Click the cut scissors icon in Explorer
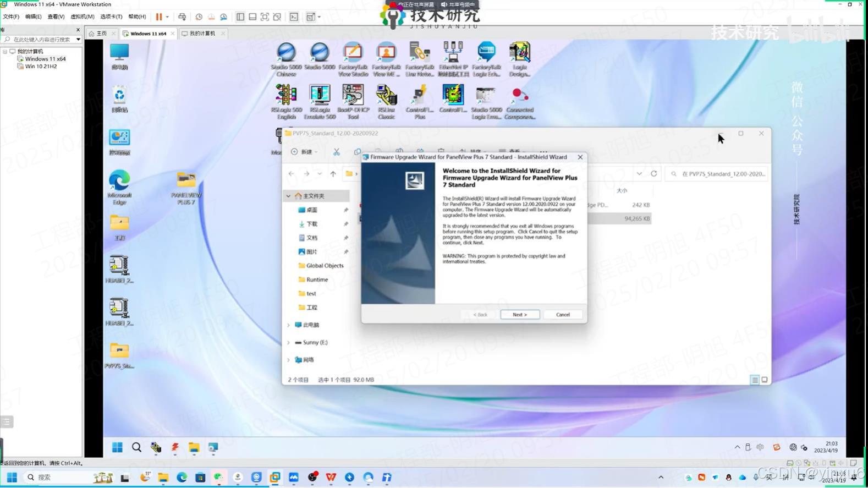 coord(336,152)
